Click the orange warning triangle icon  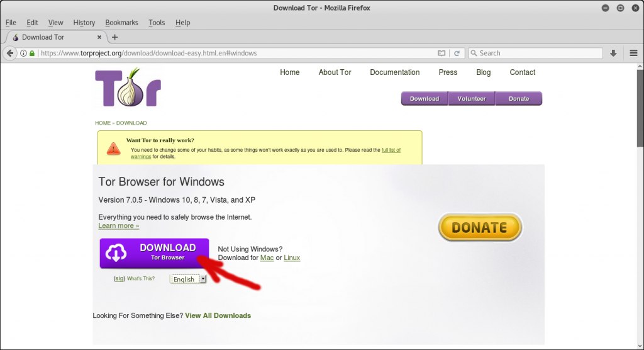click(114, 149)
